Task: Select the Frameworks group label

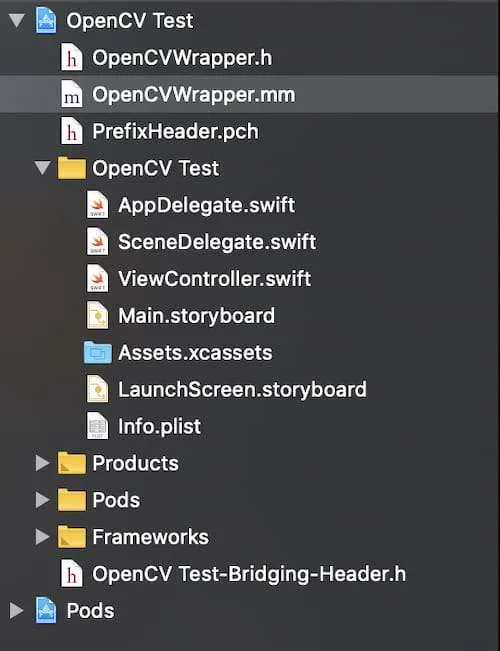Action: (150, 537)
